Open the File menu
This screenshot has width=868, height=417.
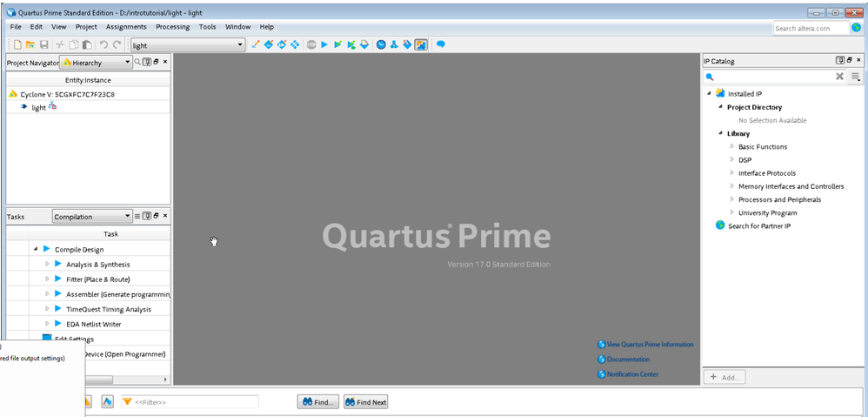coord(16,27)
